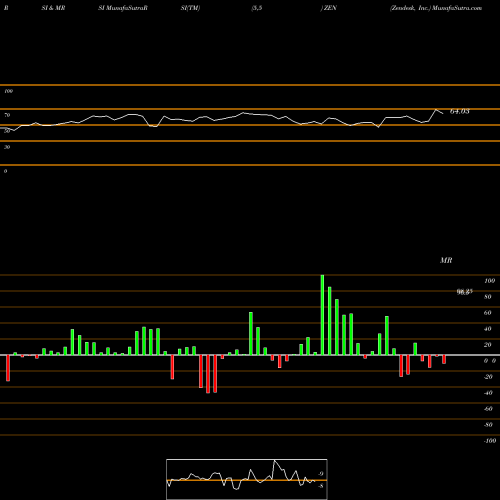Click the 'SI MunafaSutraR' header text
This screenshot has height=500, width=500.
tap(123, 8)
